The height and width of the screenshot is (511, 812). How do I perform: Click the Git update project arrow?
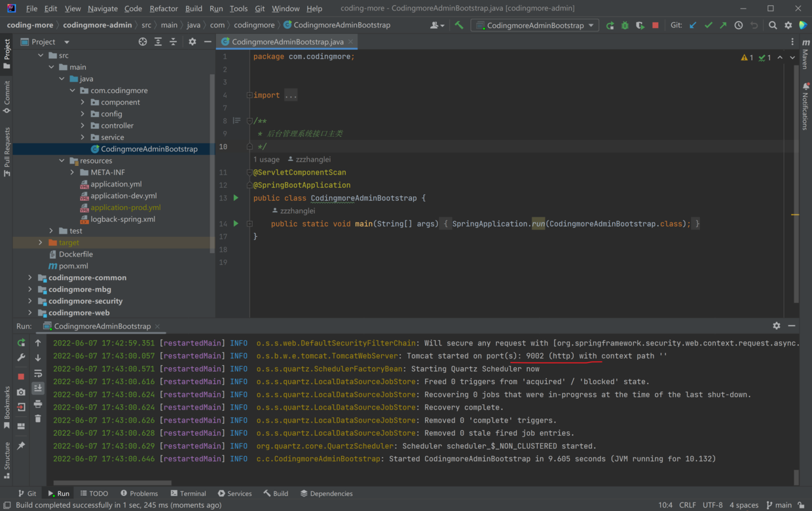[x=693, y=26]
